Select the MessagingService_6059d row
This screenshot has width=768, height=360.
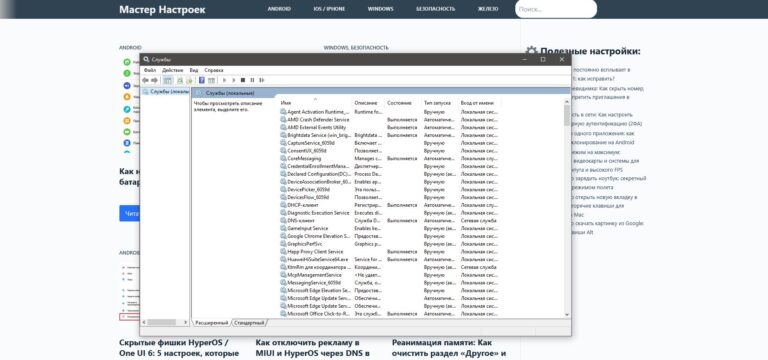click(390, 283)
